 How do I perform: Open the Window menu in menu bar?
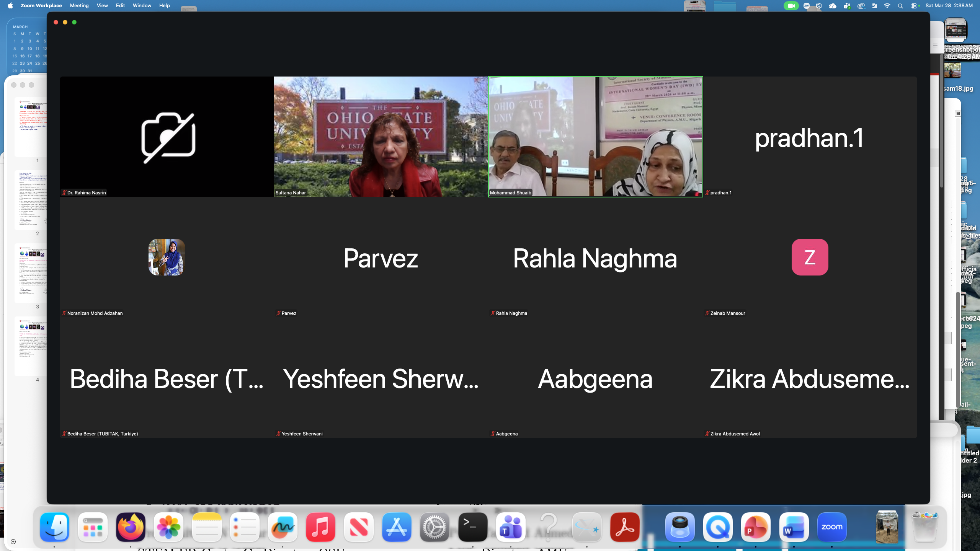point(142,6)
